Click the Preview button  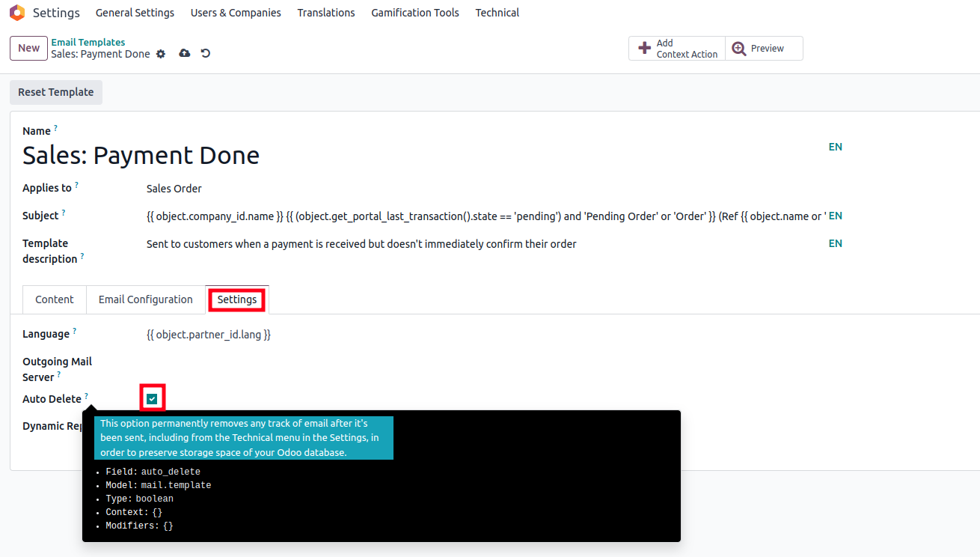(764, 49)
